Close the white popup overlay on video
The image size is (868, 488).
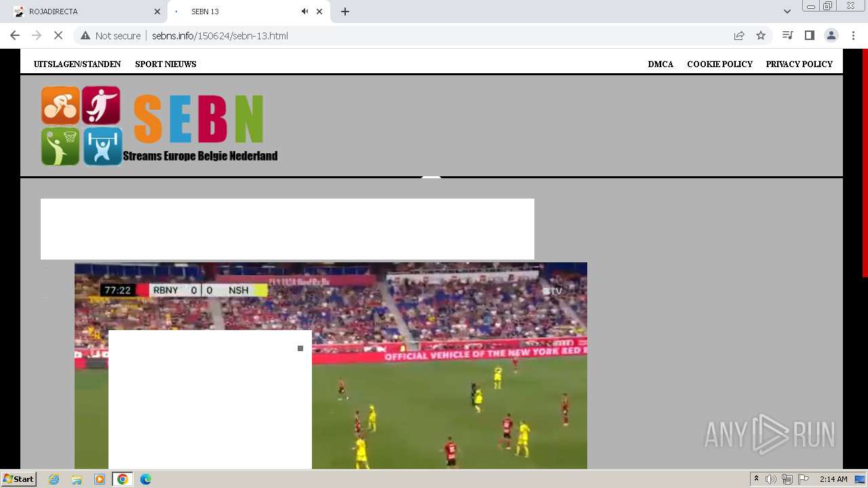point(300,348)
